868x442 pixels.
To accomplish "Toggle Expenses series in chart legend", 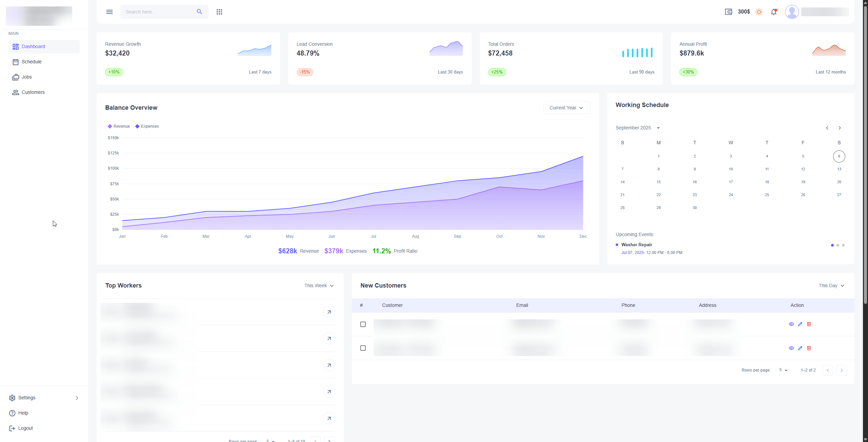I will 147,126.
